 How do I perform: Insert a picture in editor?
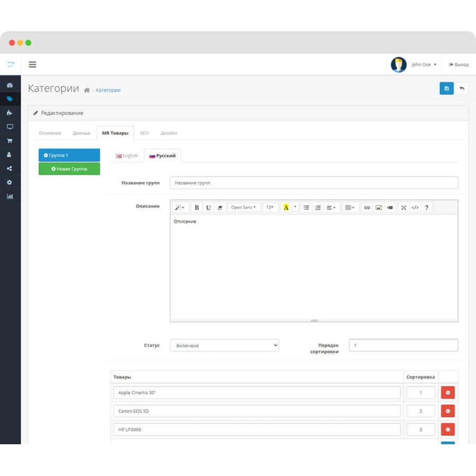(379, 208)
